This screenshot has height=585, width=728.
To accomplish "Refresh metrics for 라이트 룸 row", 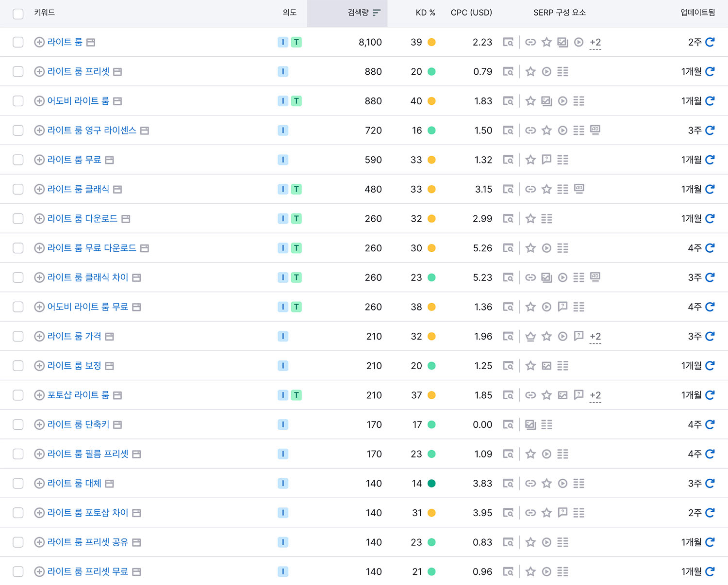I will [x=710, y=42].
